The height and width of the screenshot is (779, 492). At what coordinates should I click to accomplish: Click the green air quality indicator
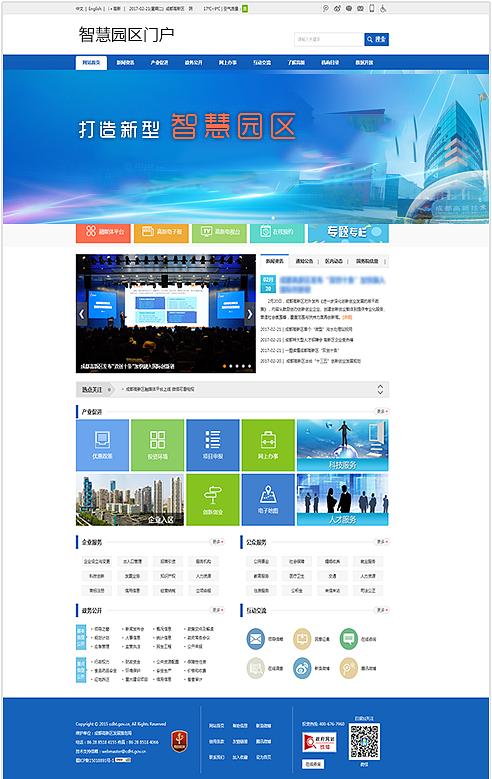tap(245, 8)
